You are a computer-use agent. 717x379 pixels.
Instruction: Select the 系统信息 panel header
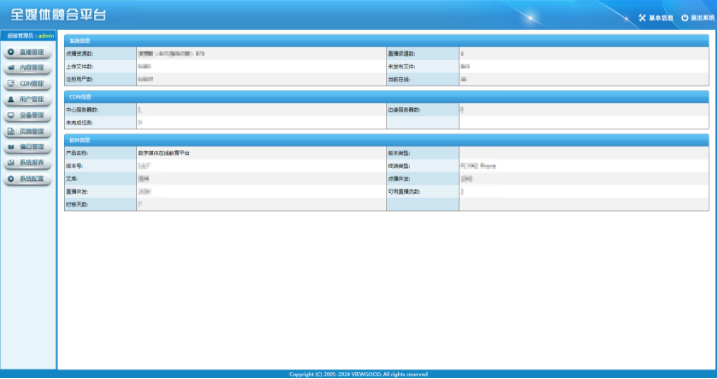(x=386, y=41)
